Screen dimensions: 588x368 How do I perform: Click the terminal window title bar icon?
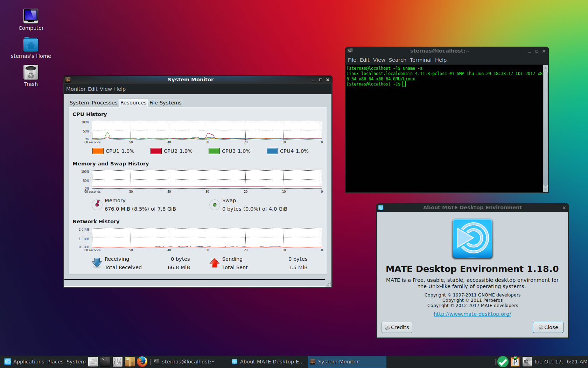click(x=350, y=51)
